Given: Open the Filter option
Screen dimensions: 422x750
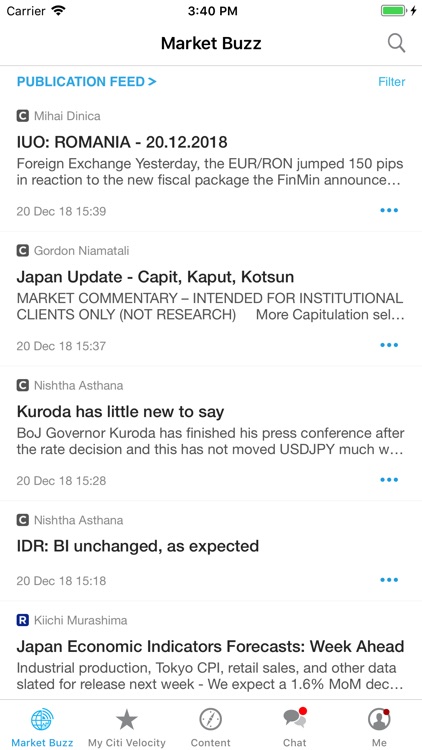Looking at the screenshot, I should 391,82.
